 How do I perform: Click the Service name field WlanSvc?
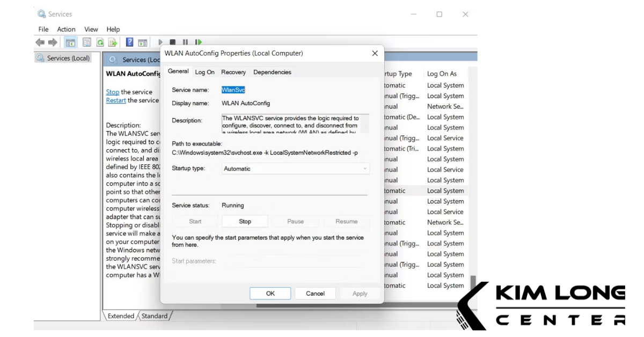(x=233, y=90)
